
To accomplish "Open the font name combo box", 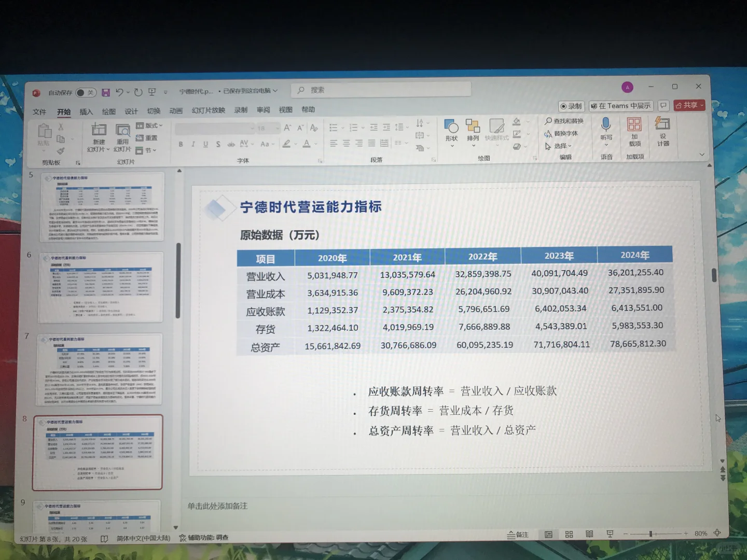I will point(215,128).
